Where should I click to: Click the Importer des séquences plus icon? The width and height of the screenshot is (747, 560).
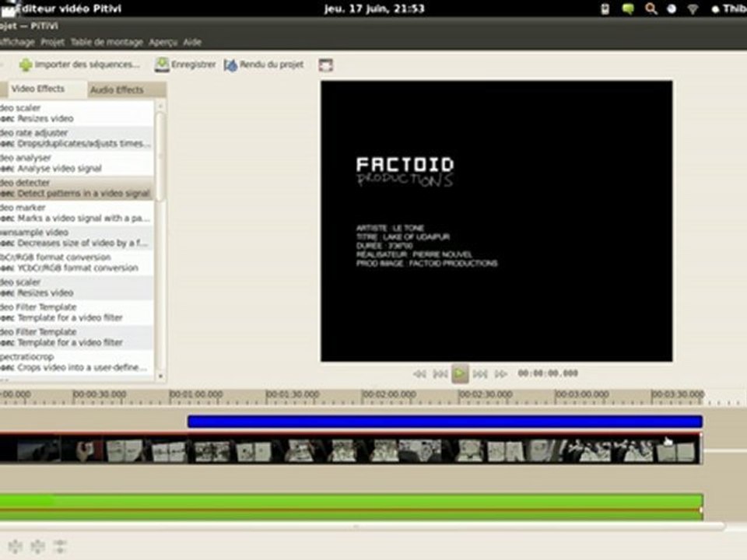click(26, 65)
